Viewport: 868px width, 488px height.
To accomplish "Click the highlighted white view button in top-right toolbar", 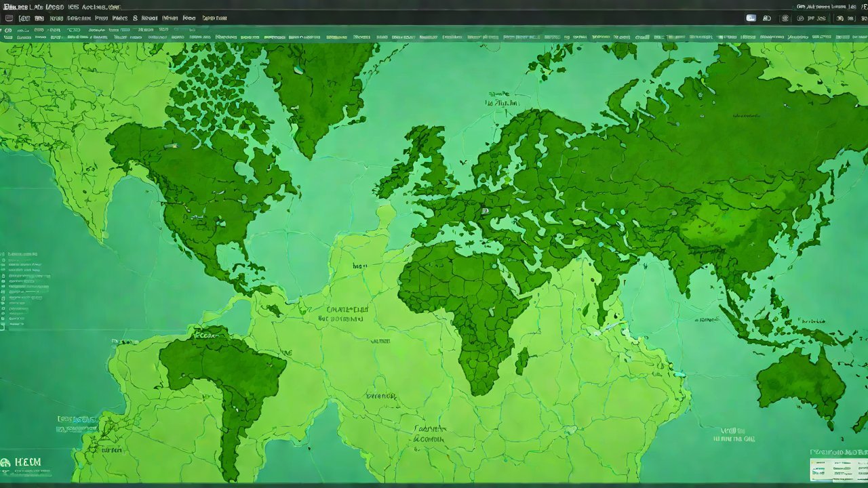I will click(x=751, y=18).
